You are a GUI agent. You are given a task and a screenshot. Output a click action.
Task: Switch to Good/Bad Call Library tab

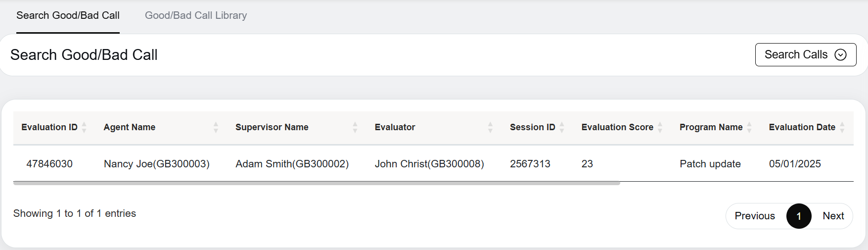tap(196, 15)
